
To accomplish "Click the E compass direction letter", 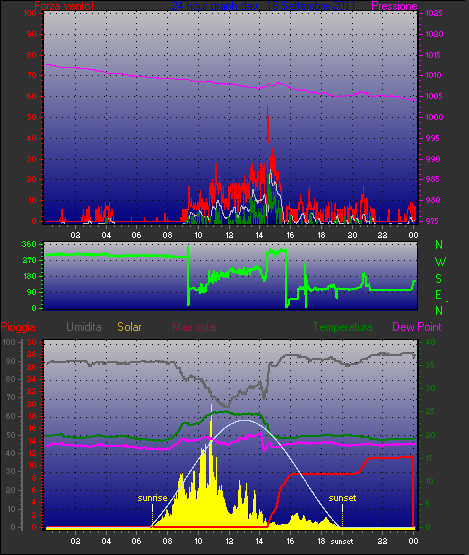I will (438, 295).
